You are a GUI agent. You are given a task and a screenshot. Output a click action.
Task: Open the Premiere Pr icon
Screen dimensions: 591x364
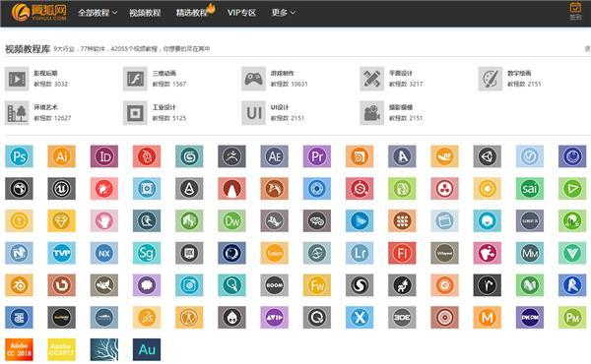tap(317, 156)
